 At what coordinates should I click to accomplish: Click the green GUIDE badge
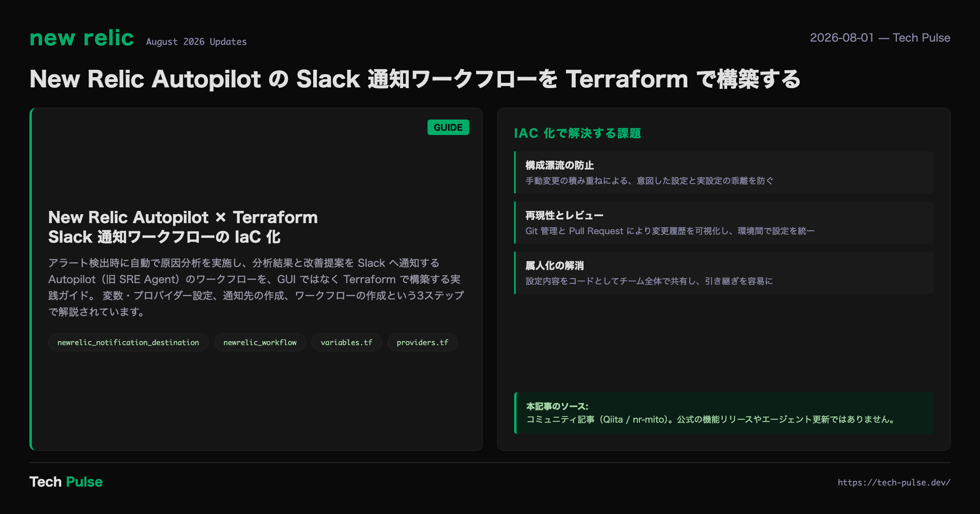pos(448,127)
